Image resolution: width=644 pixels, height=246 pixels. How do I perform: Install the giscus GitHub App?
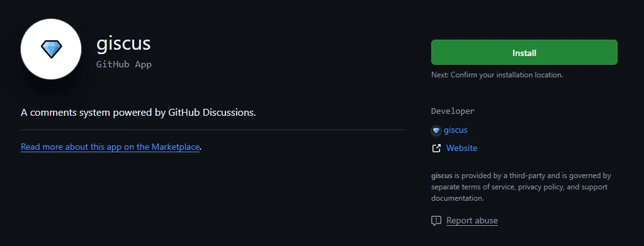coord(524,52)
